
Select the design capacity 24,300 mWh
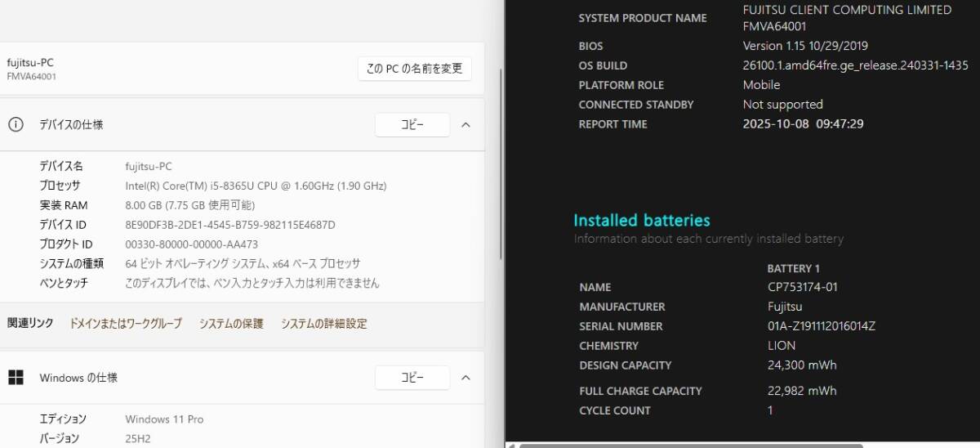[802, 365]
